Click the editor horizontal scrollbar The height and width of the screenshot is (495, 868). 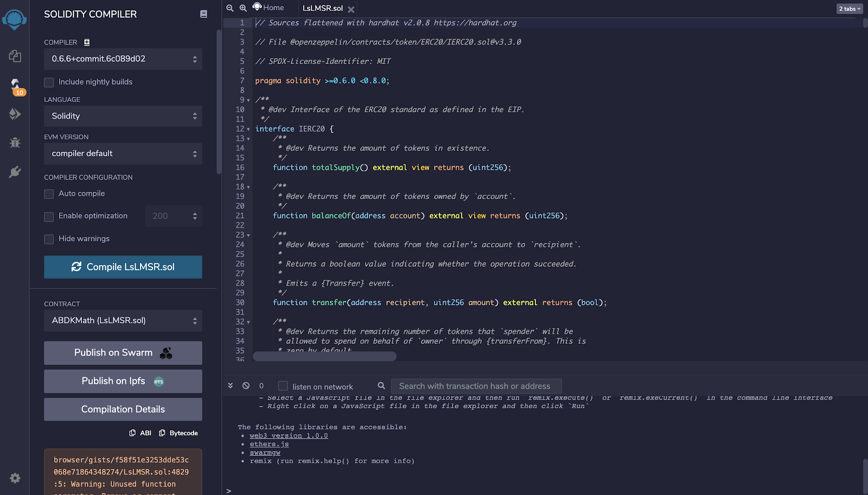coord(324,356)
